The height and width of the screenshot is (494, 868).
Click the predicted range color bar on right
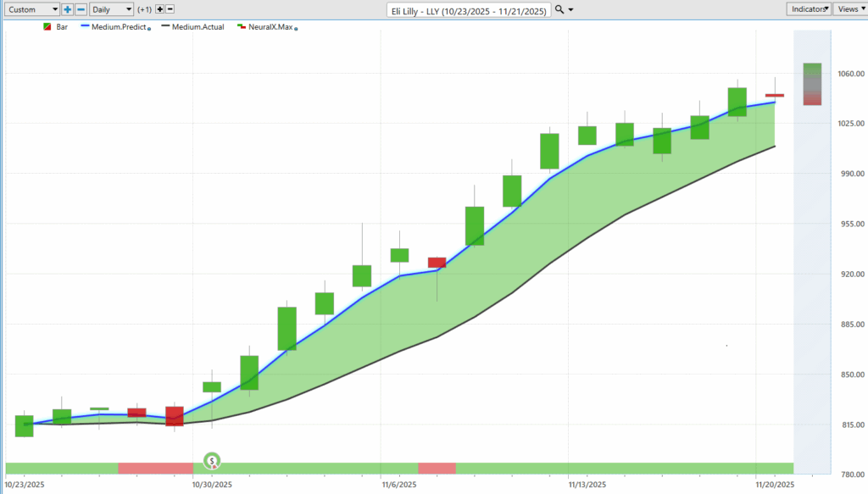coord(812,84)
